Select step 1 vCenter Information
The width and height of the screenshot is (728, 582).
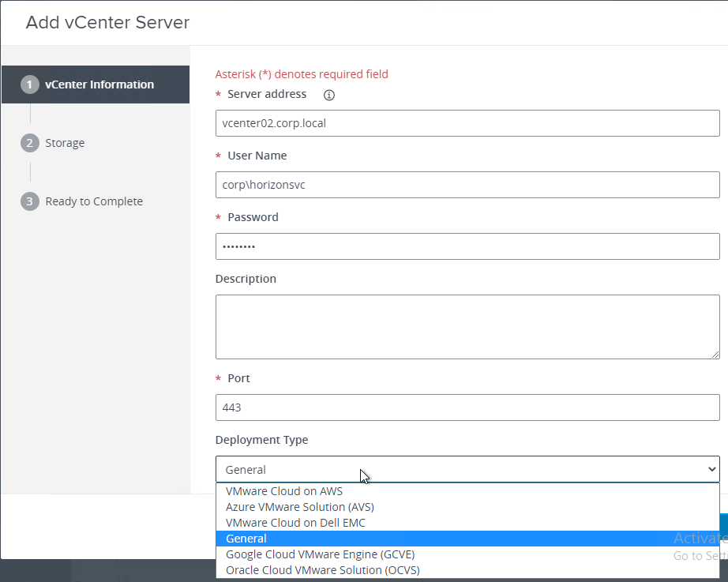point(96,84)
